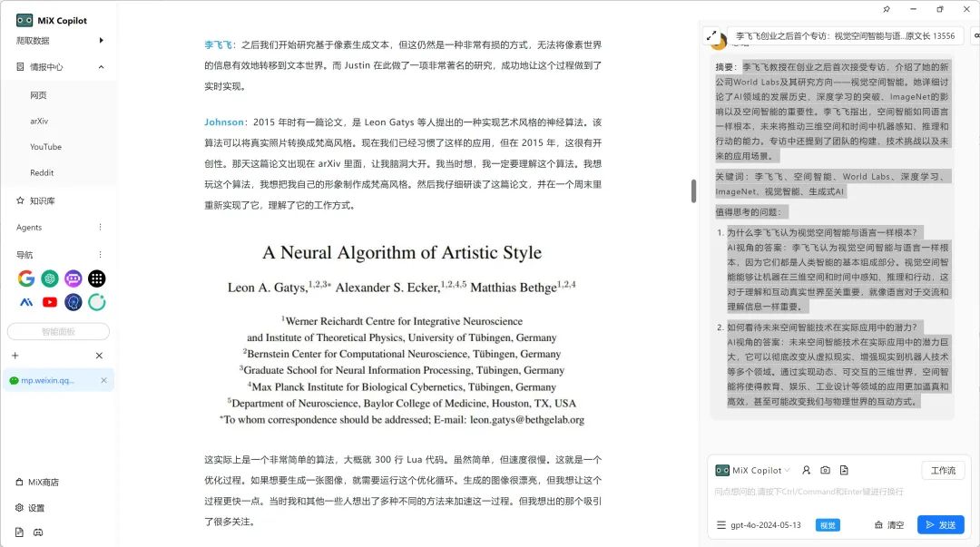980x547 pixels.
Task: Open the green ring shortcut icon
Action: (97, 303)
